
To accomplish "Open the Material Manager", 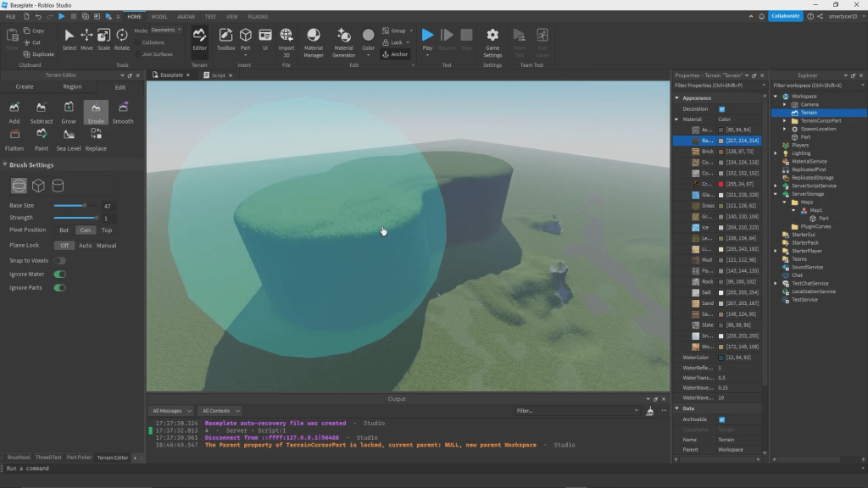I will pyautogui.click(x=314, y=42).
